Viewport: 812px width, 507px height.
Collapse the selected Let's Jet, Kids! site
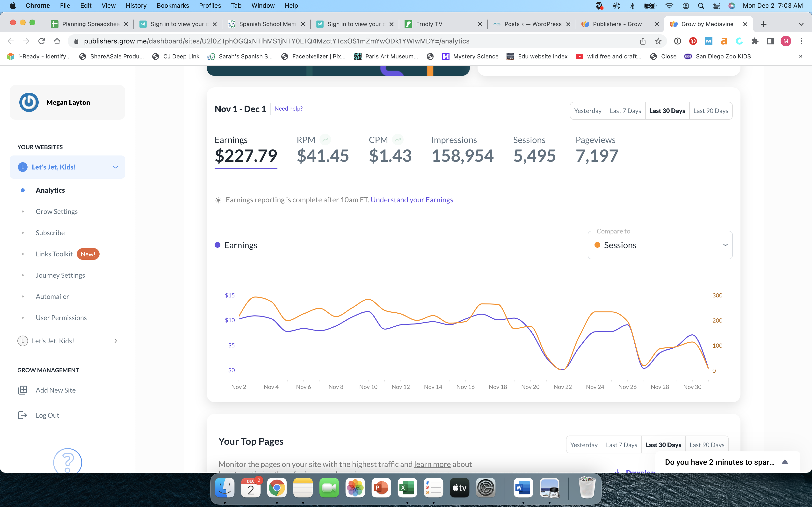tap(116, 167)
